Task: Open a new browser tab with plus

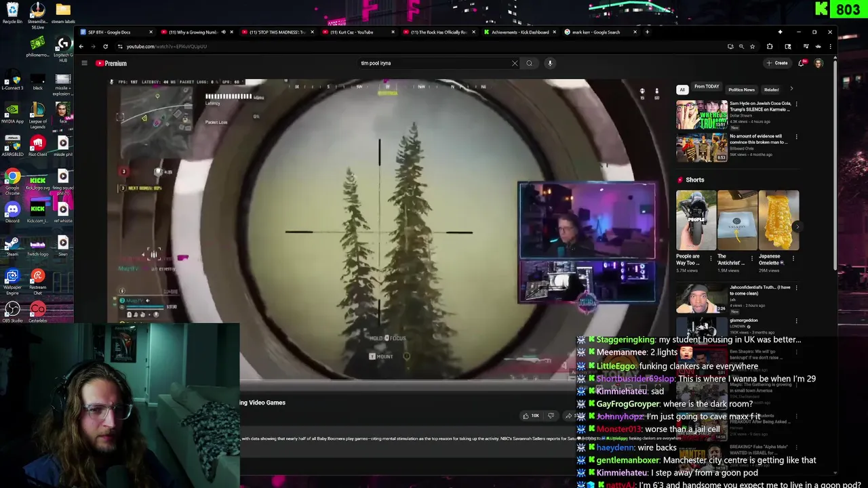Action: coord(647,32)
